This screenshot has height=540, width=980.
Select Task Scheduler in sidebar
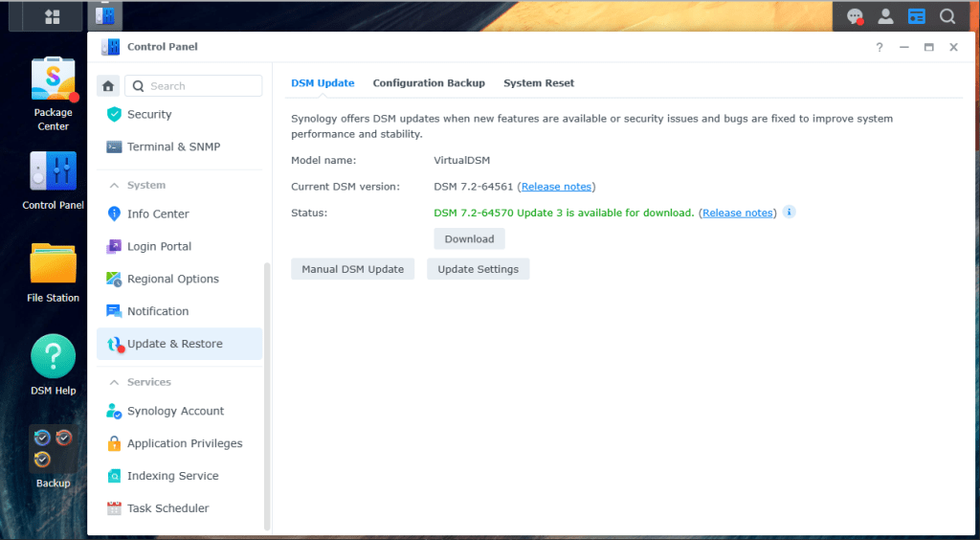[x=179, y=508]
